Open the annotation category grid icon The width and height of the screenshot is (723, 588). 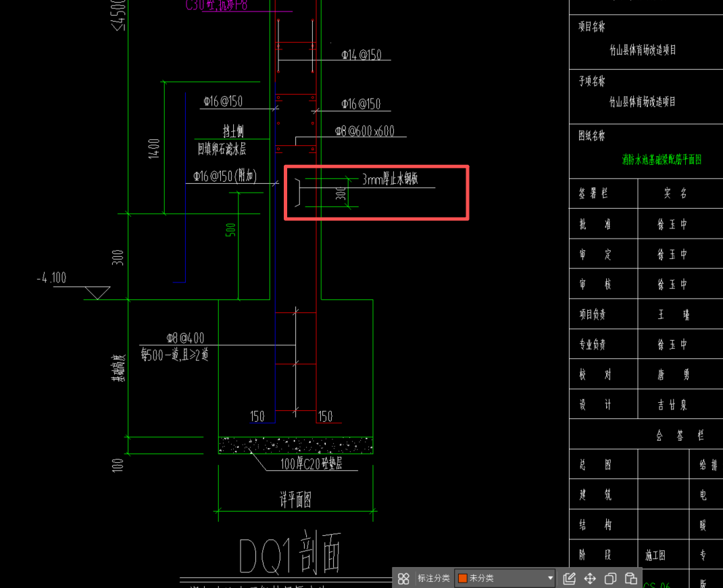tap(403, 579)
